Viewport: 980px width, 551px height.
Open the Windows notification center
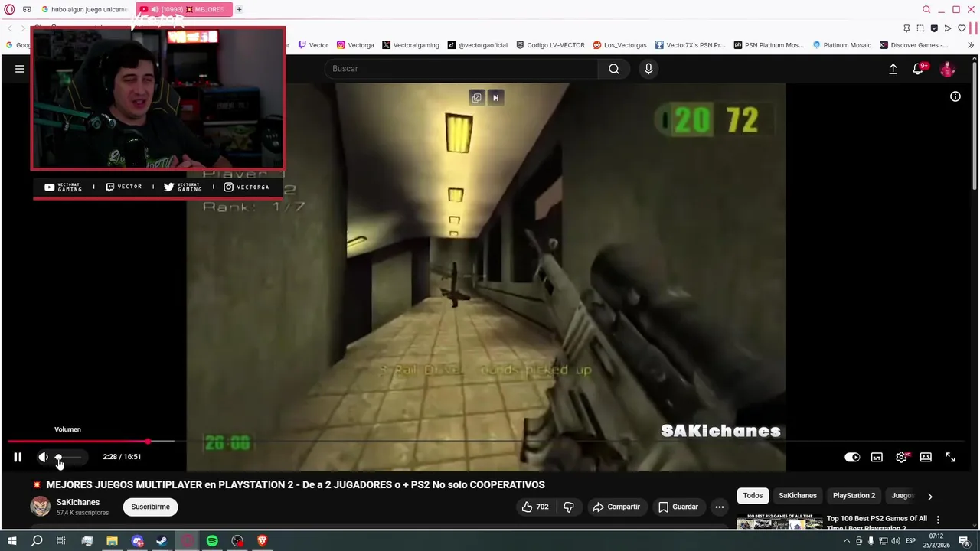(x=964, y=541)
